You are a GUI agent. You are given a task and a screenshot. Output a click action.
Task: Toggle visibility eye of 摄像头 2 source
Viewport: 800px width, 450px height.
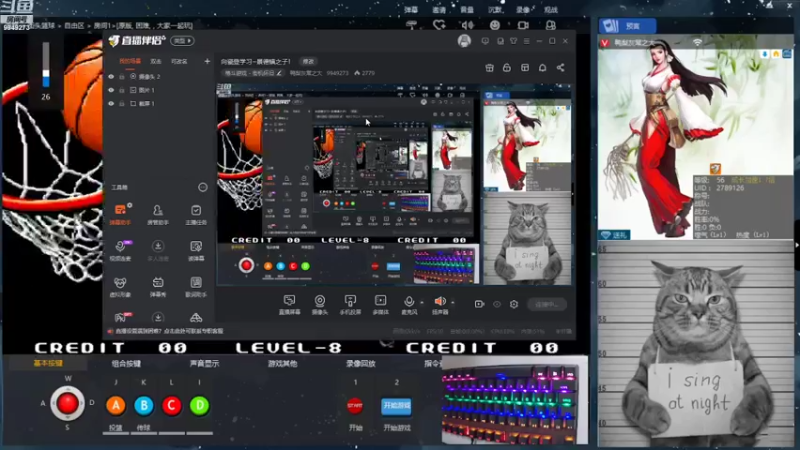coord(111,77)
